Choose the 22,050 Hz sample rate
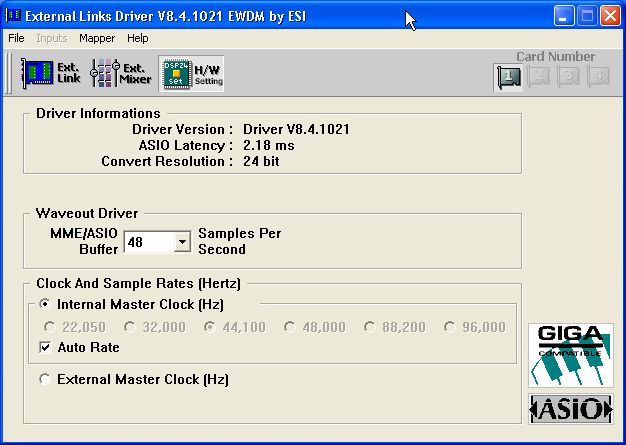This screenshot has height=445, width=626. point(75,327)
